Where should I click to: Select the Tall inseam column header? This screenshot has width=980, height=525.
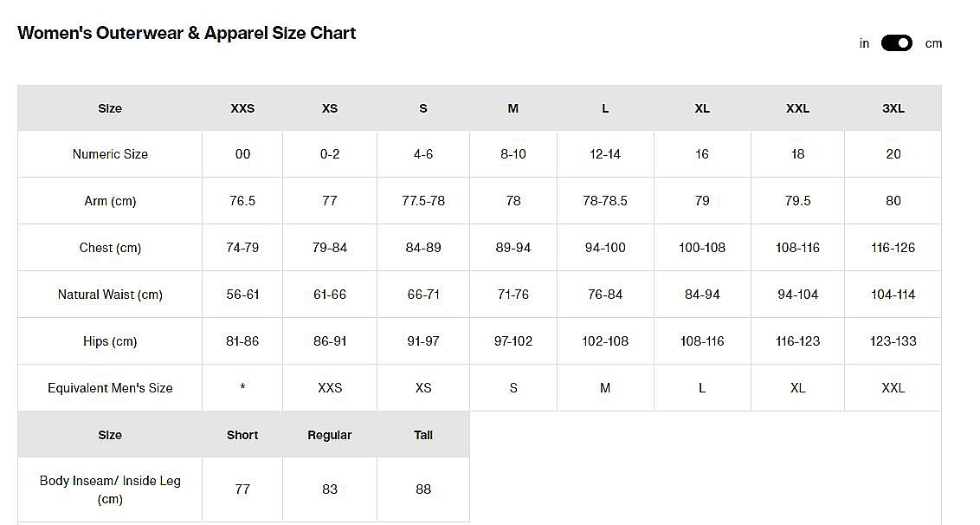tap(423, 435)
